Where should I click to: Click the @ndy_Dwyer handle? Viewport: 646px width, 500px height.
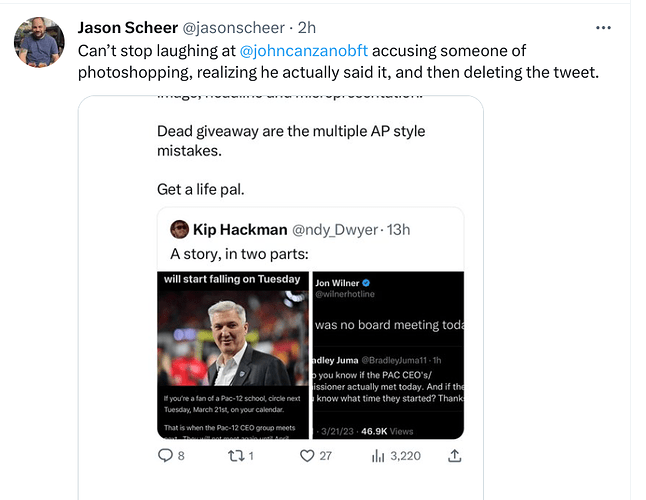pyautogui.click(x=335, y=230)
